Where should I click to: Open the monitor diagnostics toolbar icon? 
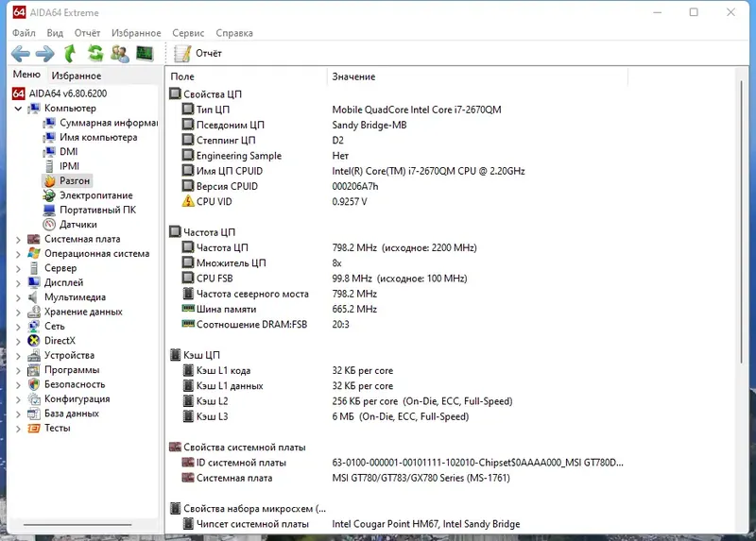[145, 53]
